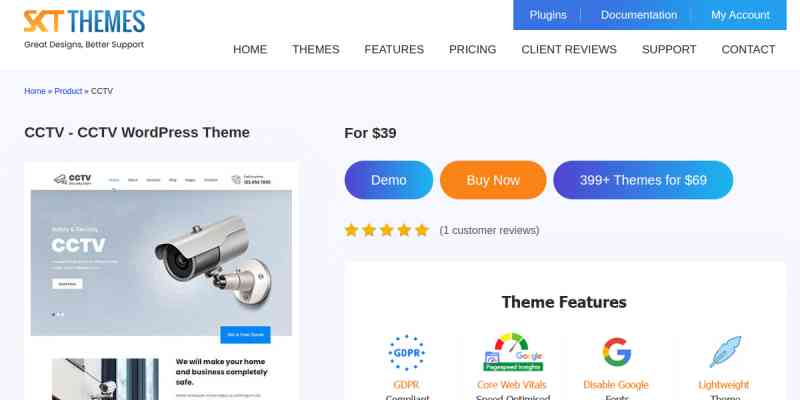Click the five-star rating icons
This screenshot has height=400, width=800.
coord(386,230)
